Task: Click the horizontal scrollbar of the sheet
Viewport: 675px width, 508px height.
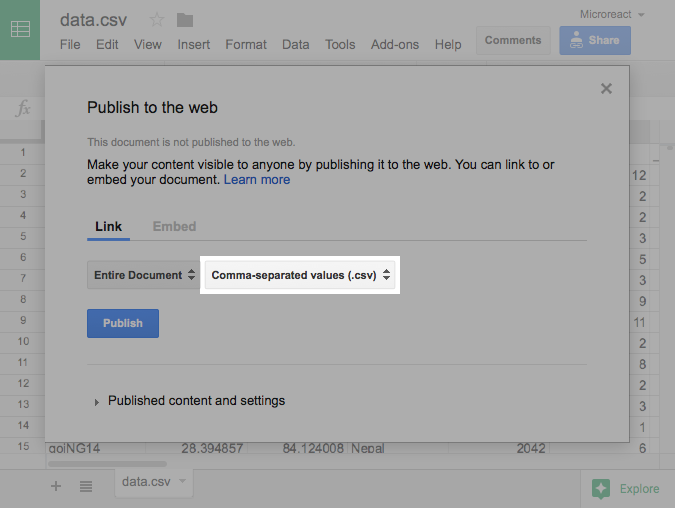Action: click(x=107, y=464)
